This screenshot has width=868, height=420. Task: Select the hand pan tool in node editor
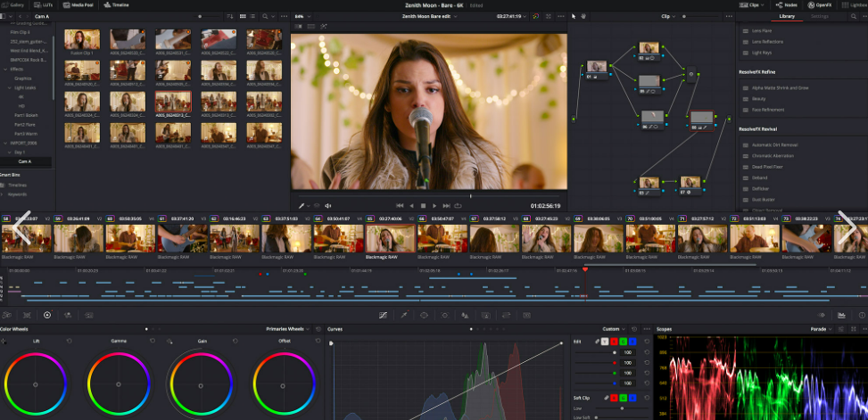coord(583,17)
